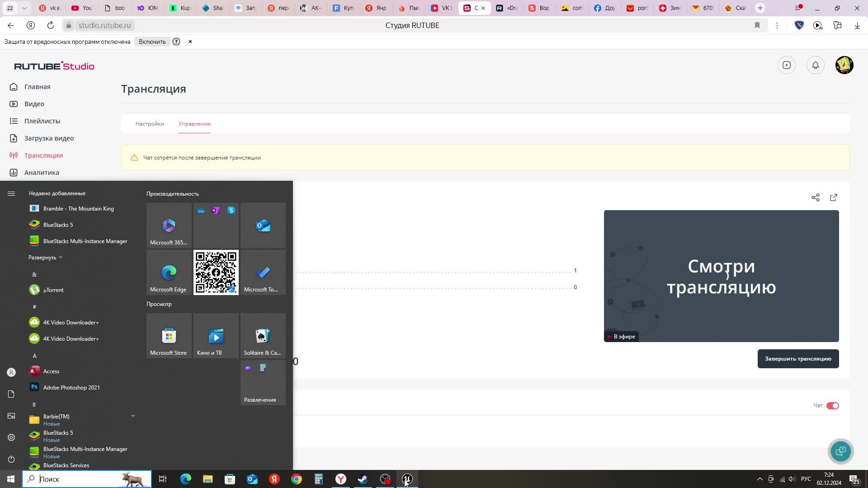Screen dimensions: 868x488
Task: Open stream in new window icon
Action: click(834, 197)
